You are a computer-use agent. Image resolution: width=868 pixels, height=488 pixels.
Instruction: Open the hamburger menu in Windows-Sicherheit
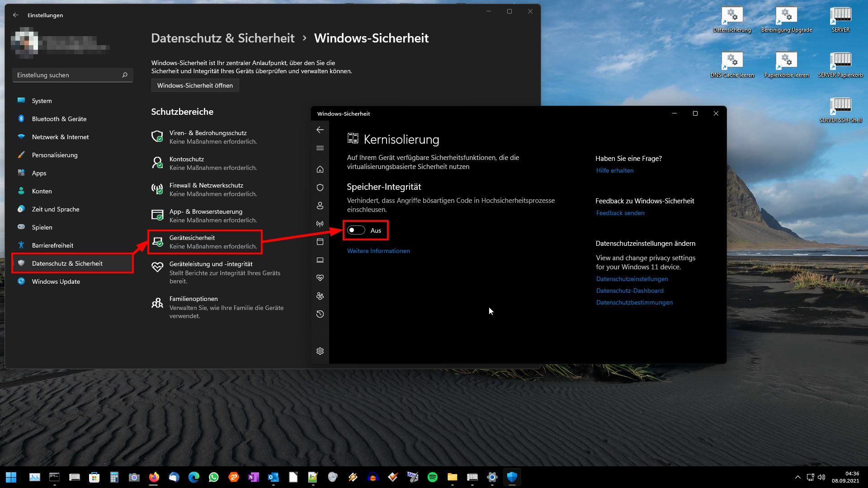[x=320, y=148]
